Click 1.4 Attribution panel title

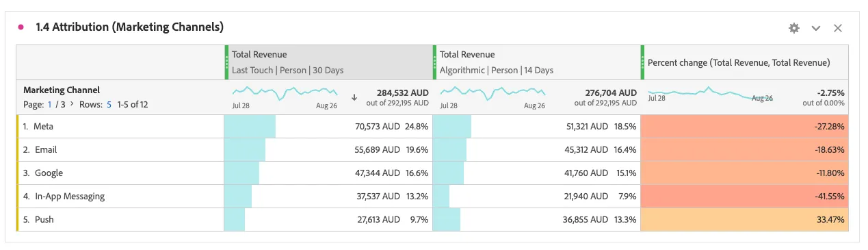click(129, 27)
